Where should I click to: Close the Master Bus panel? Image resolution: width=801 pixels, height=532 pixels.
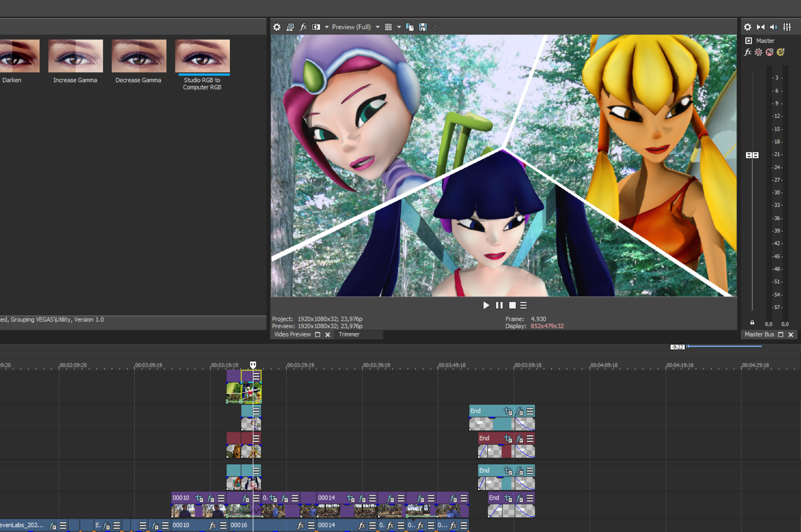791,334
